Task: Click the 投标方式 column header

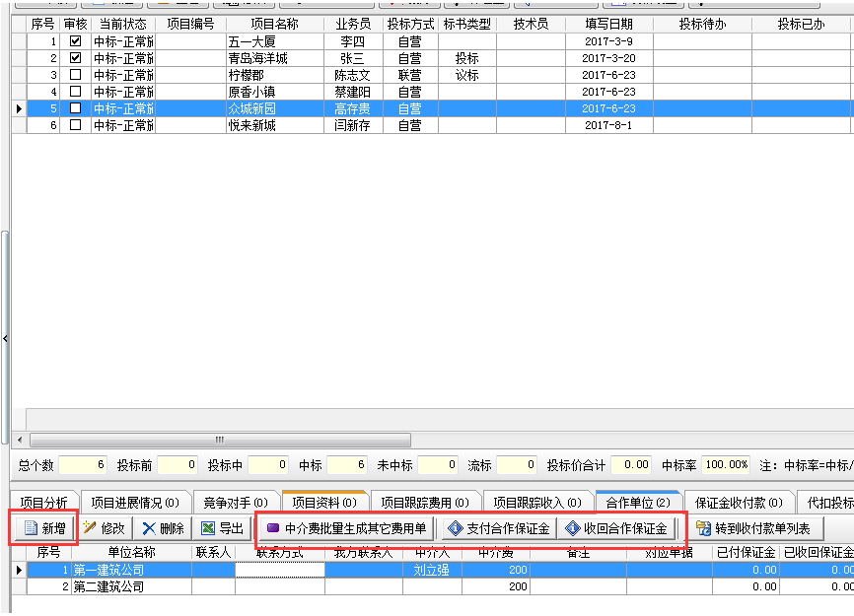Action: pyautogui.click(x=410, y=24)
